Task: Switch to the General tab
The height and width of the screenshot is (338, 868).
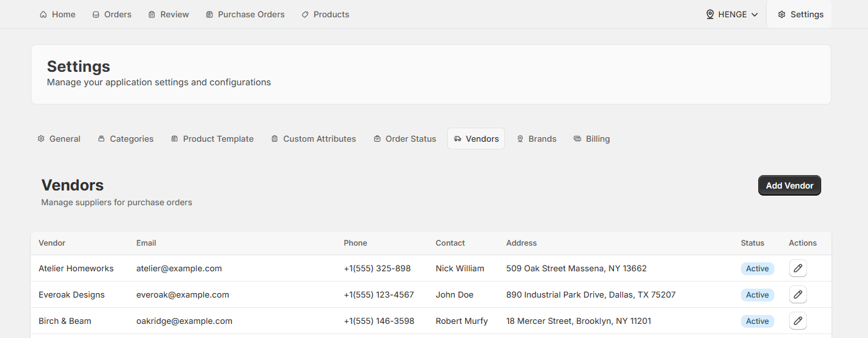Action: tap(59, 139)
